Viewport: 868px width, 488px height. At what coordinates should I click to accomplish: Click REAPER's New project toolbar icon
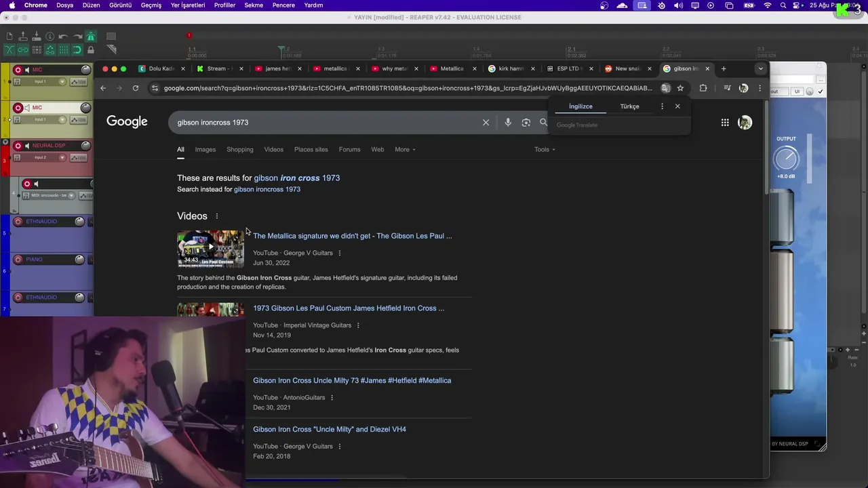pyautogui.click(x=9, y=37)
